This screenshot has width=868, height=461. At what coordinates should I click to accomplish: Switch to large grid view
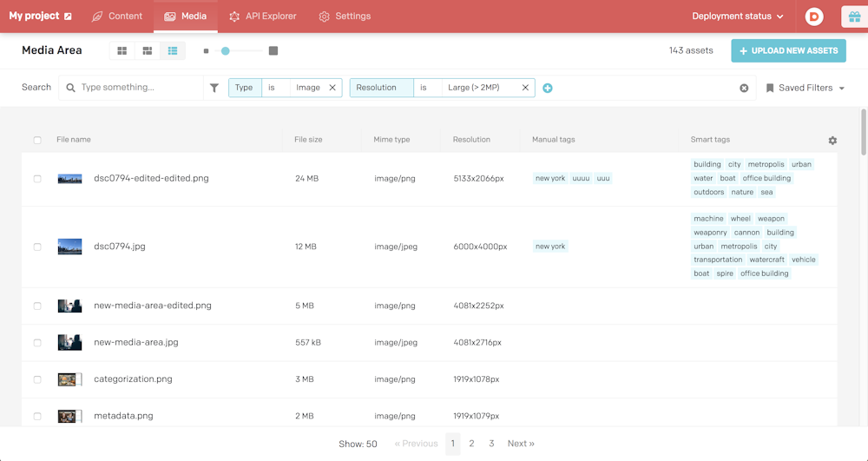point(122,51)
